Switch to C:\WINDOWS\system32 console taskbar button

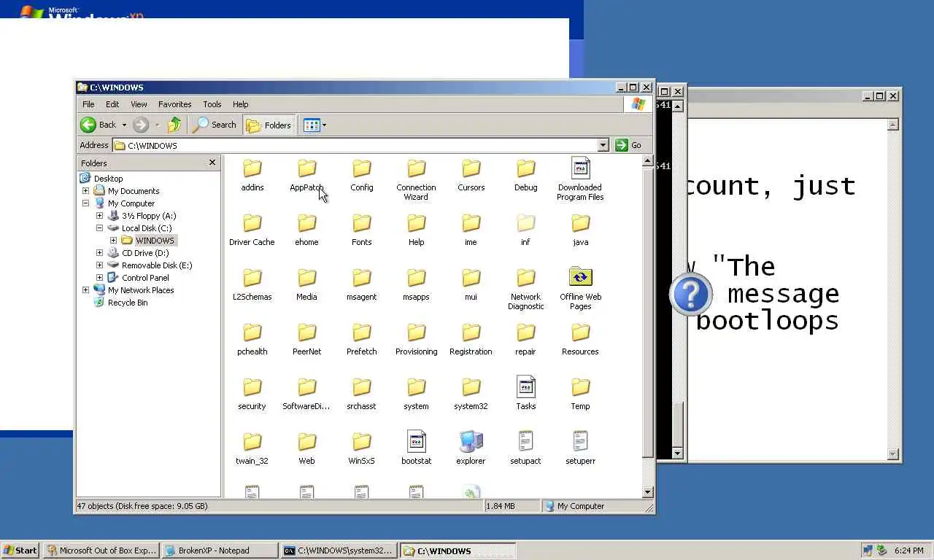point(339,551)
